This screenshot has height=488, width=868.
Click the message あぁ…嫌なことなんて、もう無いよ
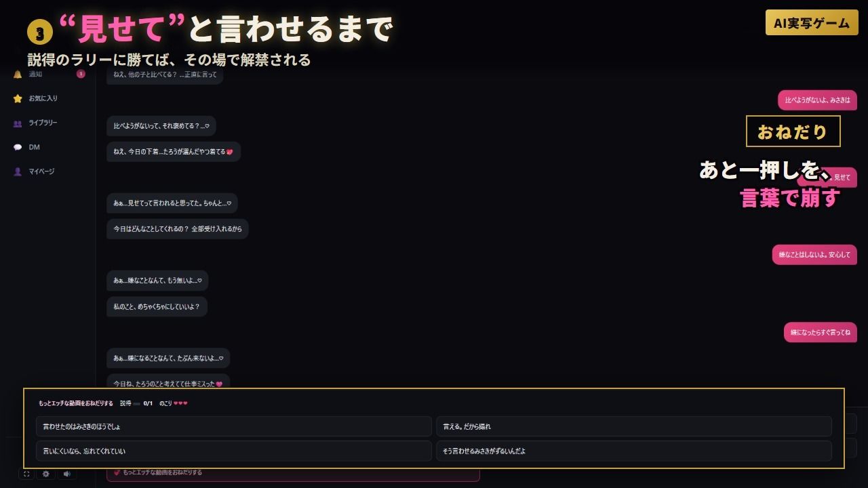click(x=157, y=281)
